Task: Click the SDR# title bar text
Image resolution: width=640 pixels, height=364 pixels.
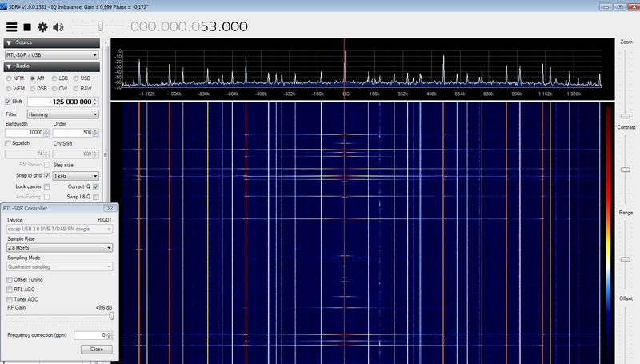Action: point(78,7)
